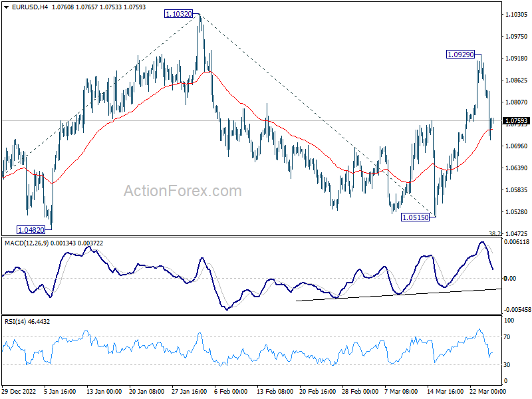This screenshot has height=399, width=532.
Task: Select the black MACD support trendline
Action: click(398, 295)
